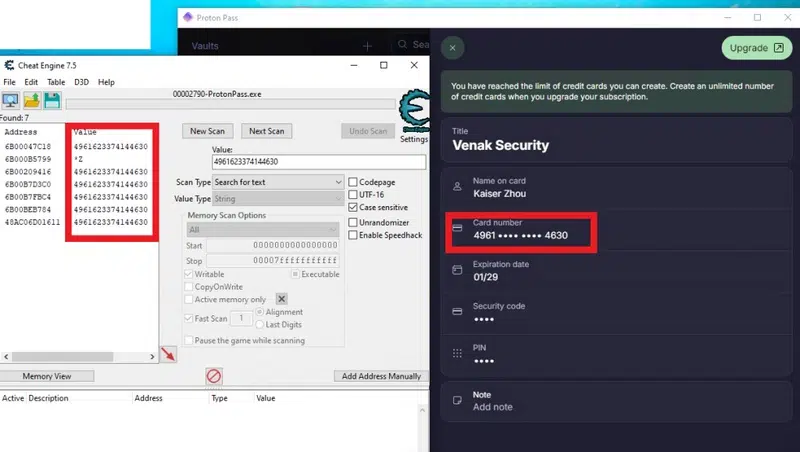Click the note icon beside Add note
Screen dimensions: 800x452
click(x=457, y=400)
